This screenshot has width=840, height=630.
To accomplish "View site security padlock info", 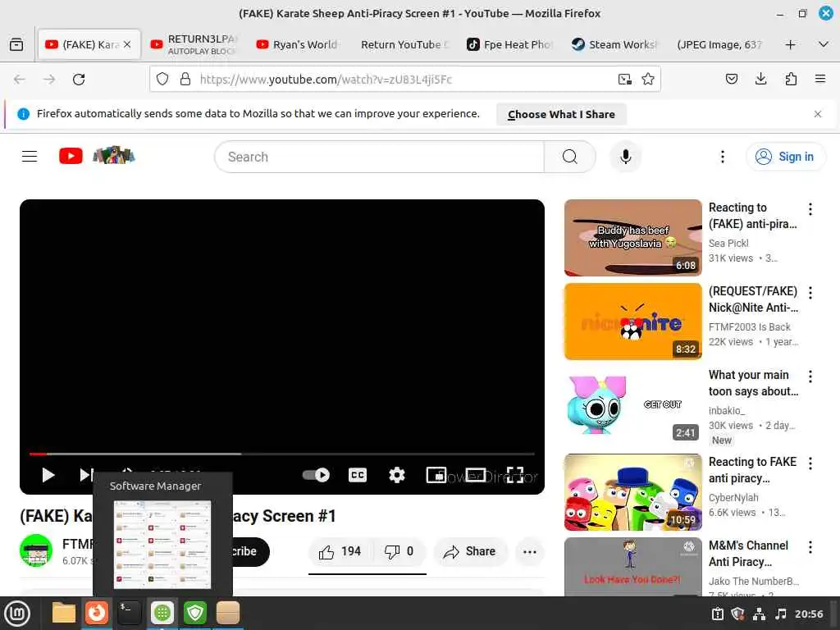I will click(x=185, y=80).
